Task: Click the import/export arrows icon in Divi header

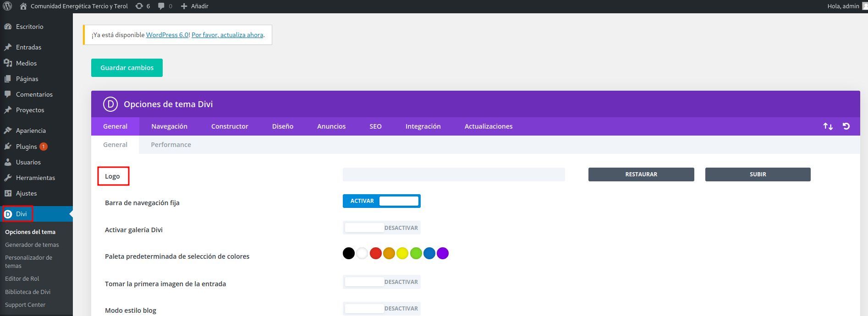Action: click(828, 126)
